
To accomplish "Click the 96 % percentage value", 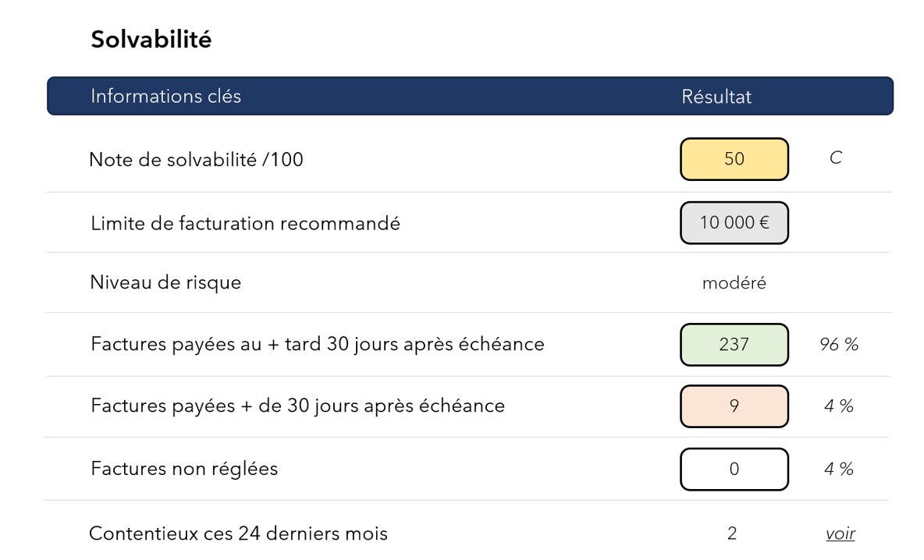I will (839, 345).
